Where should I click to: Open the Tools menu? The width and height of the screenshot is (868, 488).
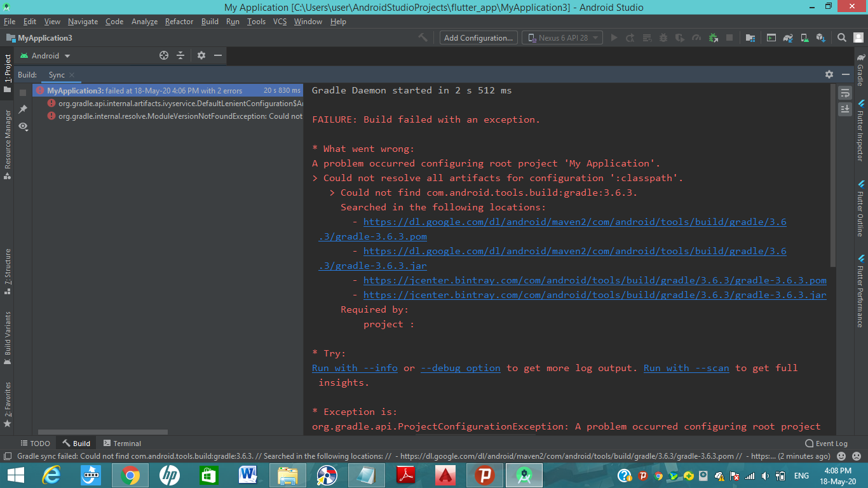click(256, 21)
